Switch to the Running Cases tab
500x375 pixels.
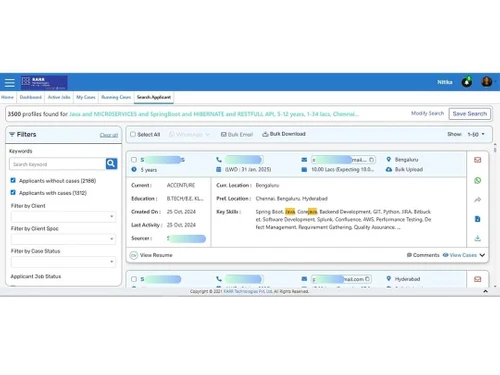[x=116, y=97]
